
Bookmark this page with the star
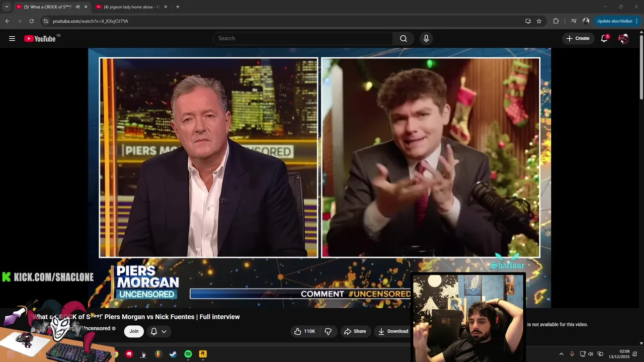point(539,21)
